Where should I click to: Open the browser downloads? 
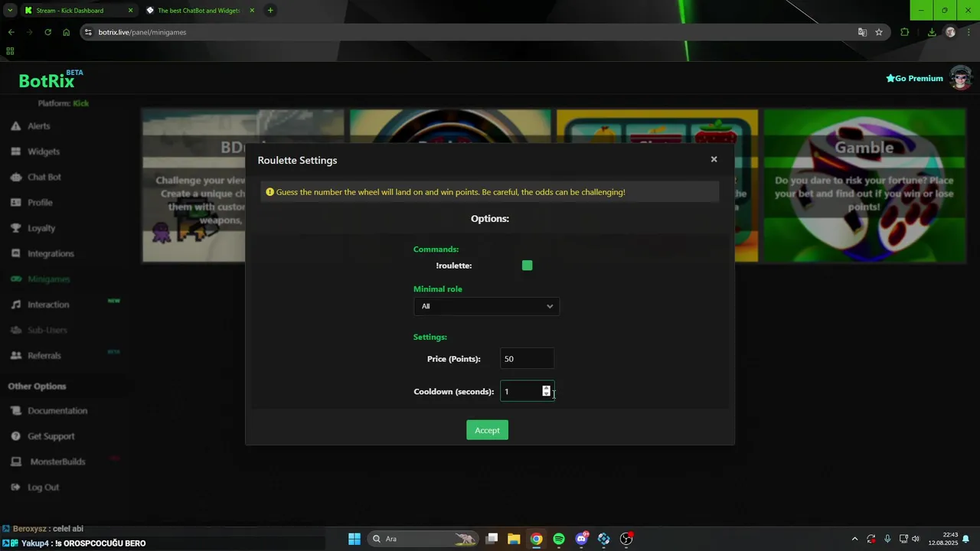pyautogui.click(x=932, y=32)
